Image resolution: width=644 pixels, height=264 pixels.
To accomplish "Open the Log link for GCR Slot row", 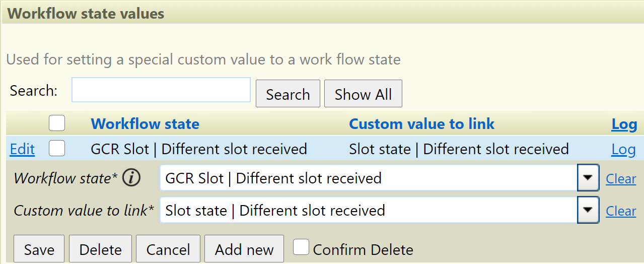I will pos(623,150).
